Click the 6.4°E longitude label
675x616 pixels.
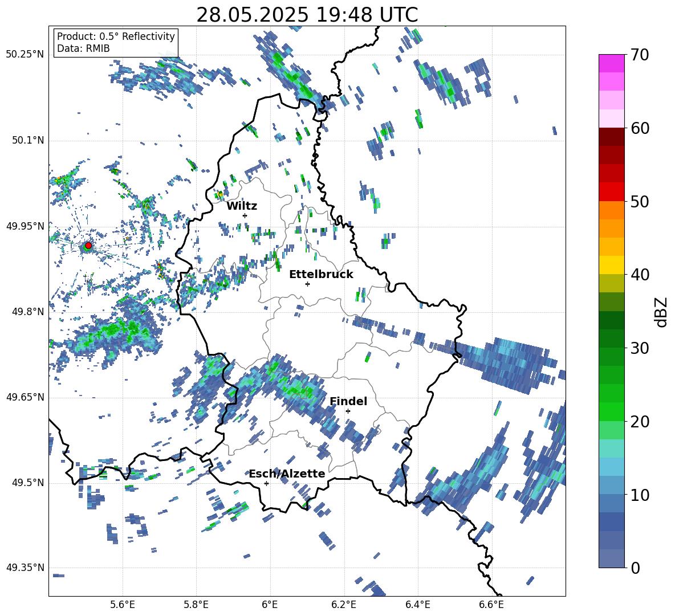click(417, 605)
